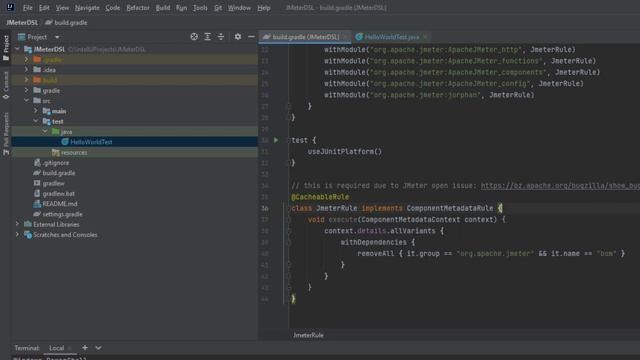
Task: Collapse the JMeterDSL project root node
Action: pyautogui.click(x=17, y=49)
